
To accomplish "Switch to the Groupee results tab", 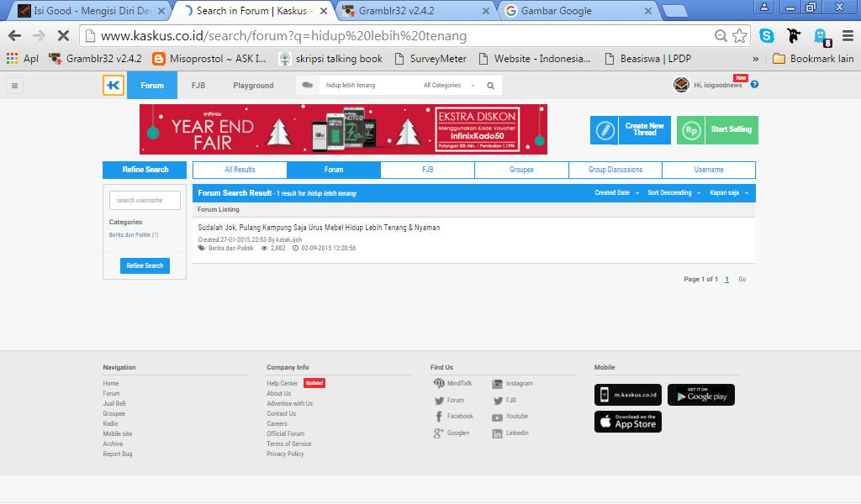I will (521, 170).
